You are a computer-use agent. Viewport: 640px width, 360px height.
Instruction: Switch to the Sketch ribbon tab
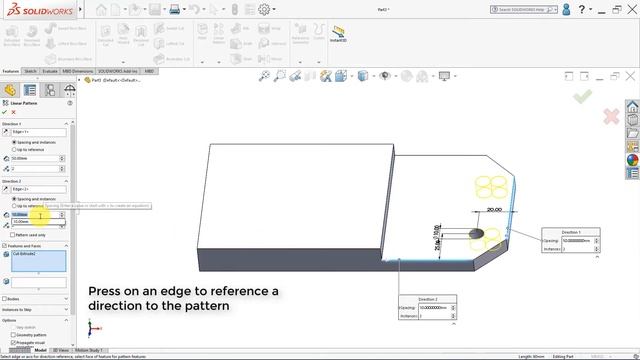pyautogui.click(x=30, y=71)
